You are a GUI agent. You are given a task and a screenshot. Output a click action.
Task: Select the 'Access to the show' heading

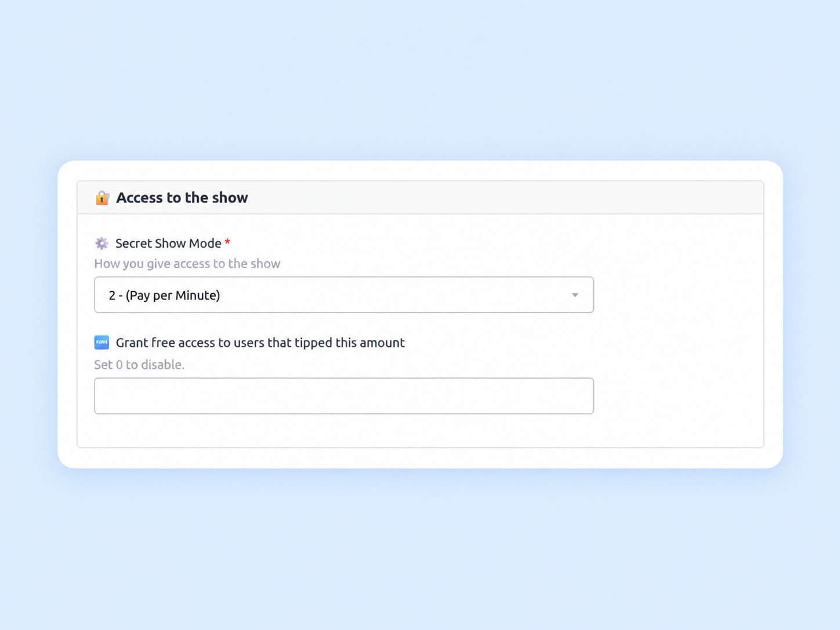pos(182,198)
